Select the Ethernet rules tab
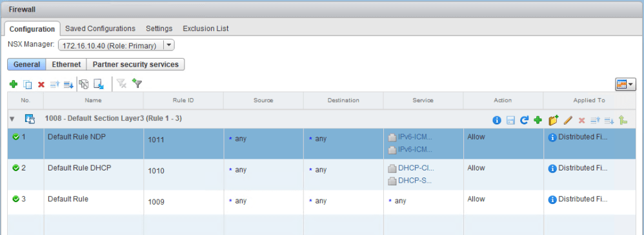 (66, 65)
